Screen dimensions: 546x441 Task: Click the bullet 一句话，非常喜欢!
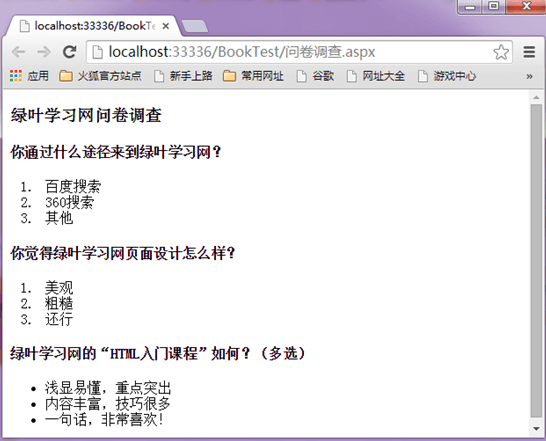(x=104, y=419)
